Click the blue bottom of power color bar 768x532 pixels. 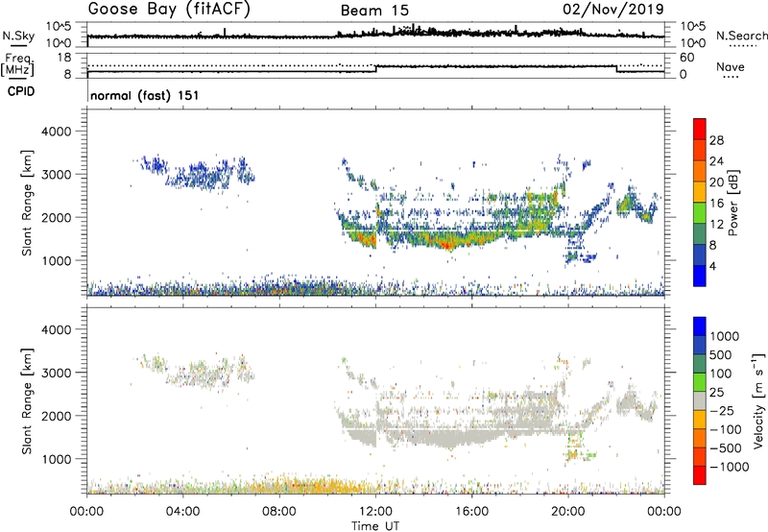[x=700, y=276]
